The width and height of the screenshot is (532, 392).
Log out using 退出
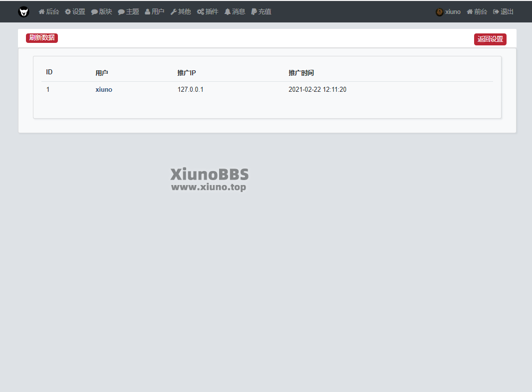pos(503,12)
